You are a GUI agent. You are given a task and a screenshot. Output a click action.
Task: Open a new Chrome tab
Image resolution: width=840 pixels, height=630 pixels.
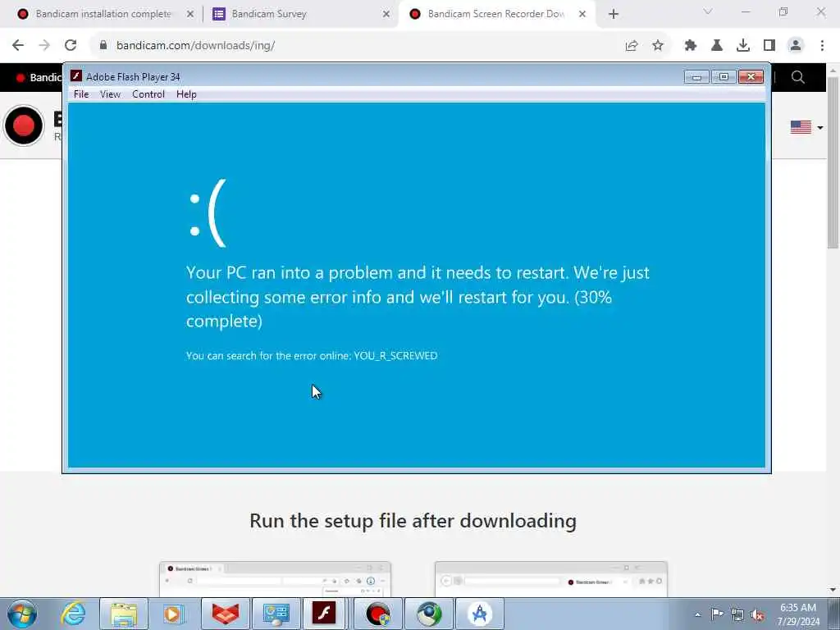click(614, 14)
